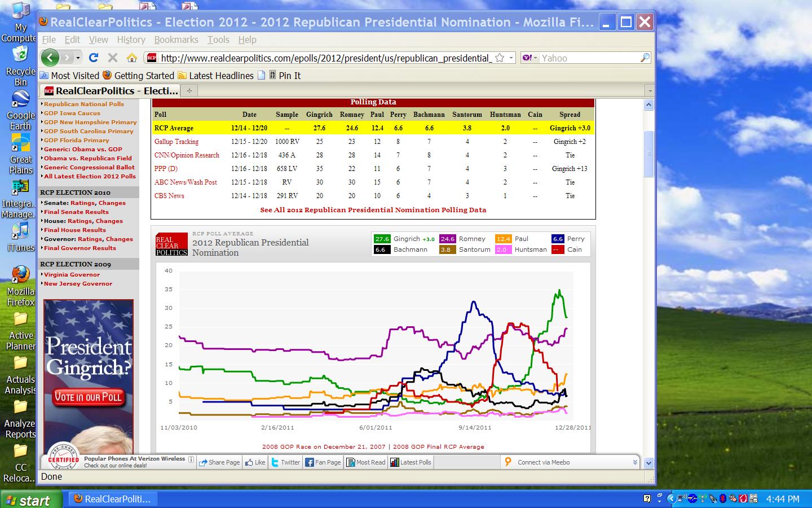
Task: Click See All 2012 Republican Polling Data link
Action: [373, 209]
